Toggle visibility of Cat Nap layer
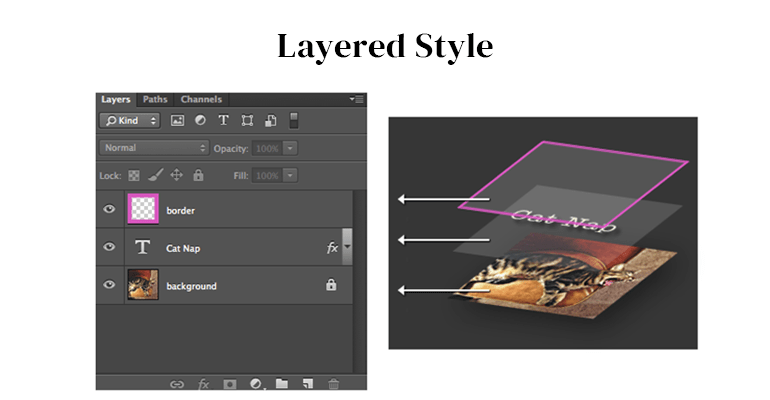This screenshot has height=400, width=770. click(x=109, y=248)
